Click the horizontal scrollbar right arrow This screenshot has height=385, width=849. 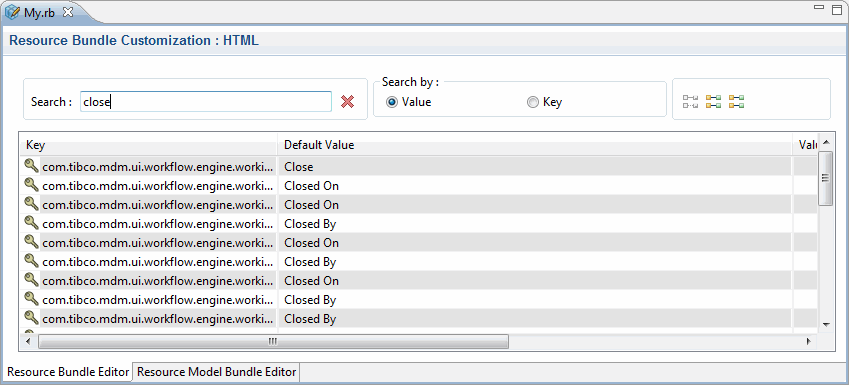click(x=808, y=341)
